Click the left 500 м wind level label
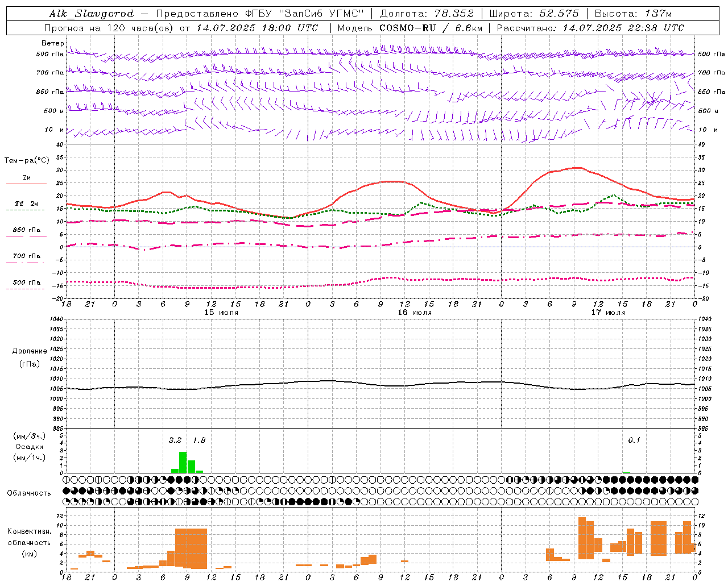Image resolution: width=728 pixels, height=582 pixels. pyautogui.click(x=54, y=111)
